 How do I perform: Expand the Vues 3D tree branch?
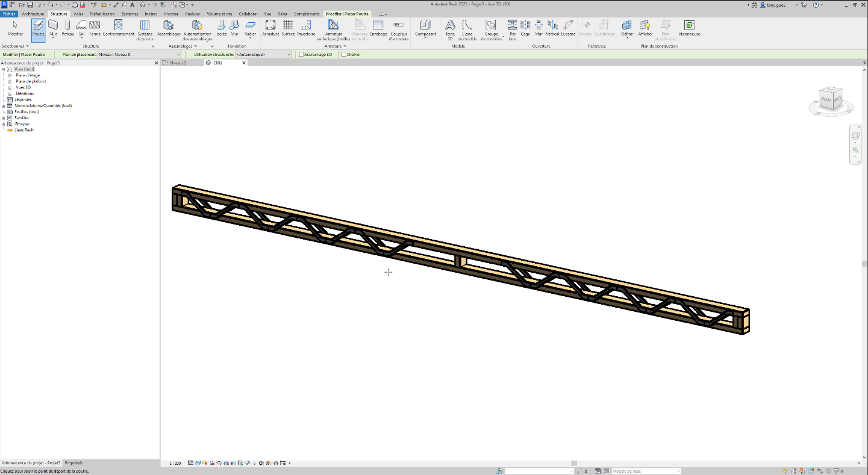(x=9, y=87)
